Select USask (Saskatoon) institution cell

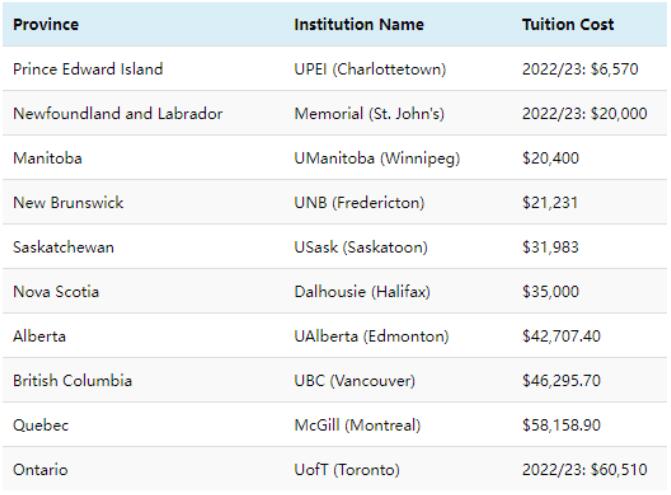click(x=360, y=247)
